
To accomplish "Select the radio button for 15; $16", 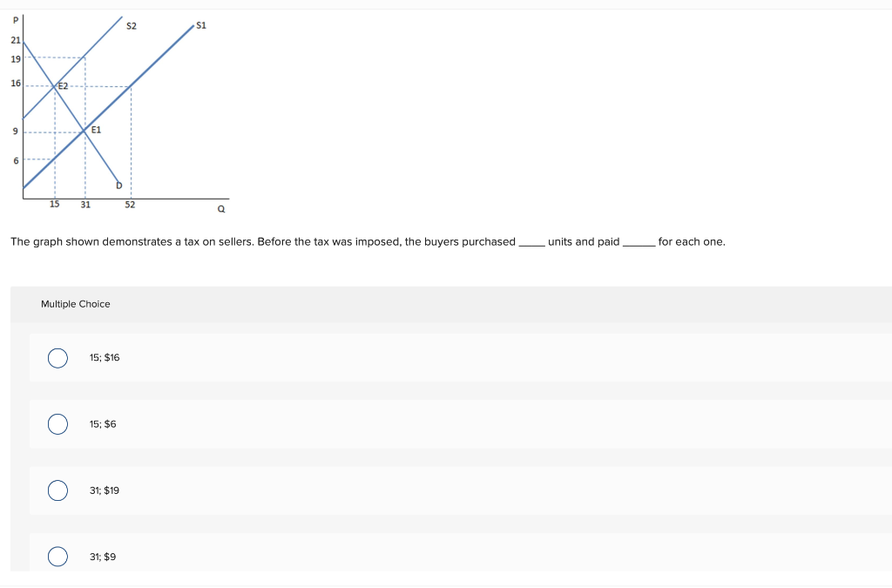I will click(x=57, y=357).
